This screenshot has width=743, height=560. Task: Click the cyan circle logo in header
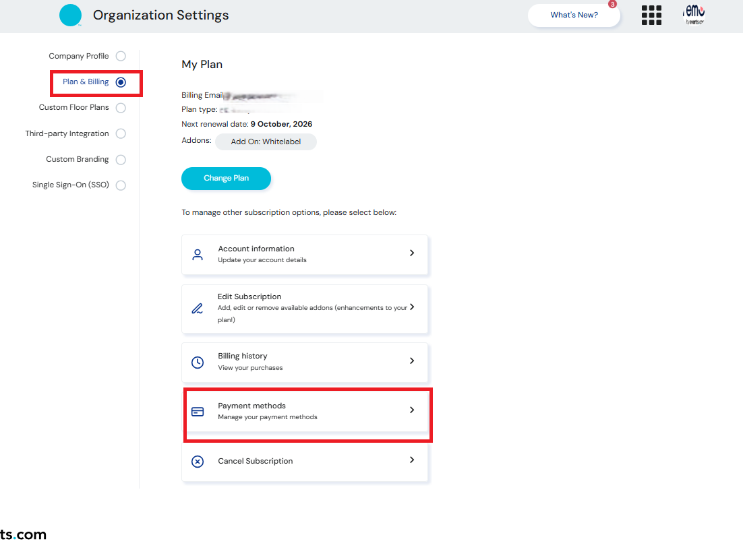(70, 15)
